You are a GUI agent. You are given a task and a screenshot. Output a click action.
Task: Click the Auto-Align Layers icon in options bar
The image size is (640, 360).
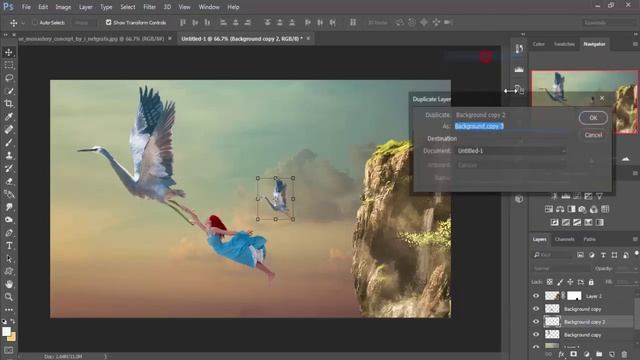pyautogui.click(x=353, y=22)
